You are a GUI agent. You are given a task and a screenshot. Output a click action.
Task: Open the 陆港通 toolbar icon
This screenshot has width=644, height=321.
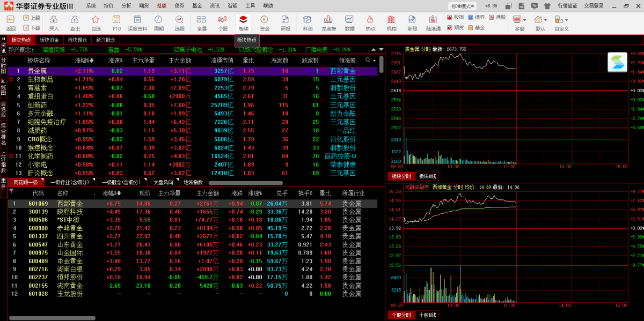tap(434, 22)
